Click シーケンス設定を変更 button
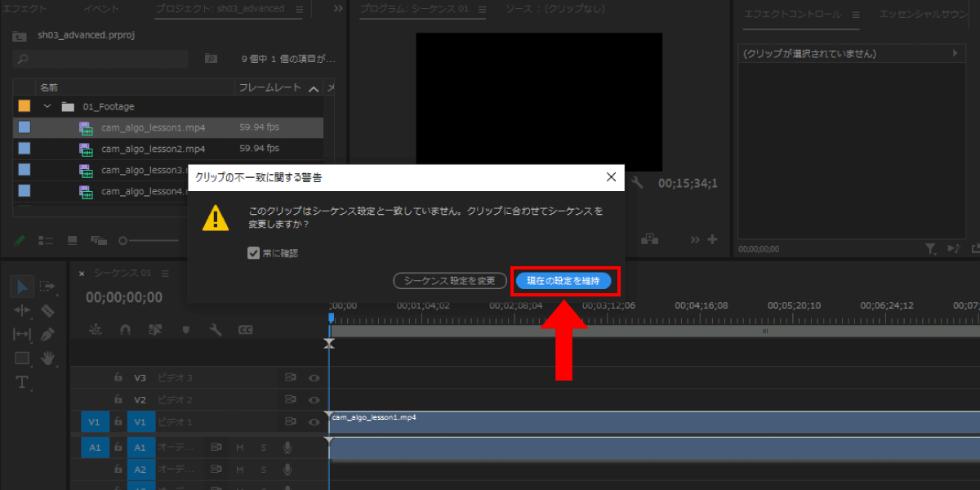The height and width of the screenshot is (490, 980). (x=449, y=281)
